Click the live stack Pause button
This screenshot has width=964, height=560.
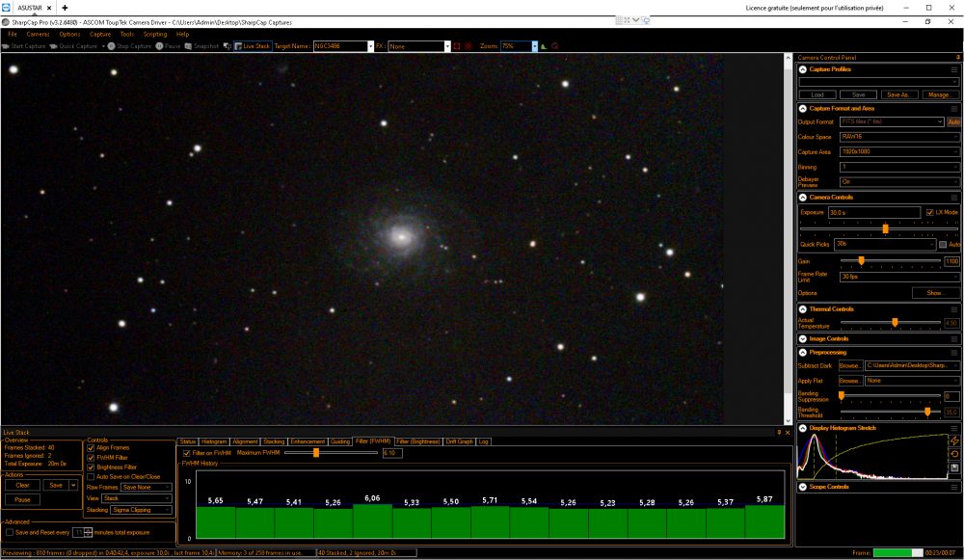click(x=23, y=499)
